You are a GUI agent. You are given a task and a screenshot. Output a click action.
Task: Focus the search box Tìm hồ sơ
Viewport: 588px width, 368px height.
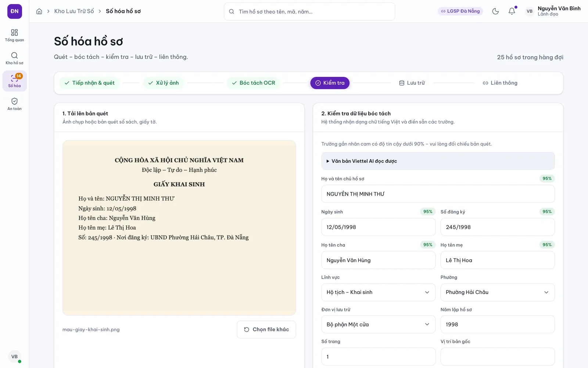309,11
